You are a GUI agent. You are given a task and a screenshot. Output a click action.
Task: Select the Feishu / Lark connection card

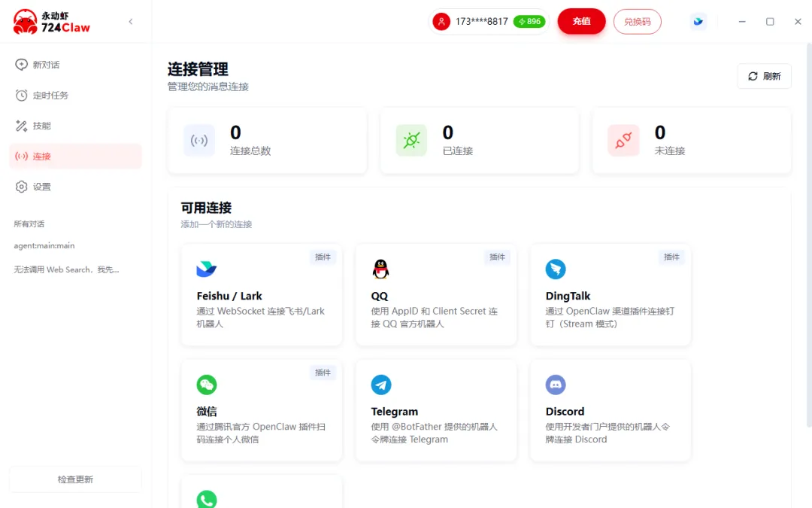tap(262, 295)
